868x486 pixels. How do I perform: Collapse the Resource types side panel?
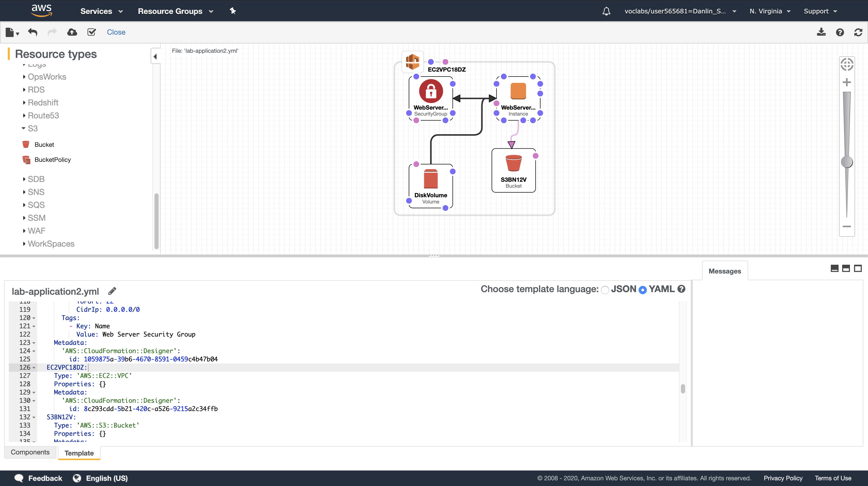(x=155, y=56)
